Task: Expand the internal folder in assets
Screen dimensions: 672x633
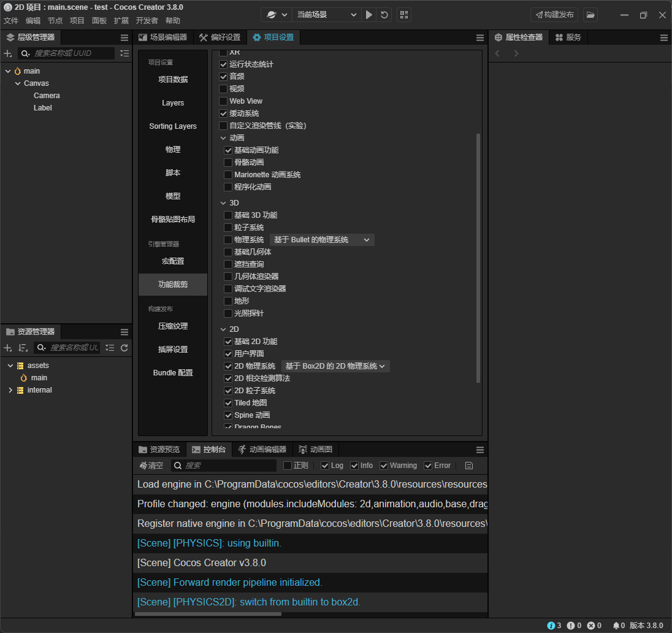Action: point(10,390)
